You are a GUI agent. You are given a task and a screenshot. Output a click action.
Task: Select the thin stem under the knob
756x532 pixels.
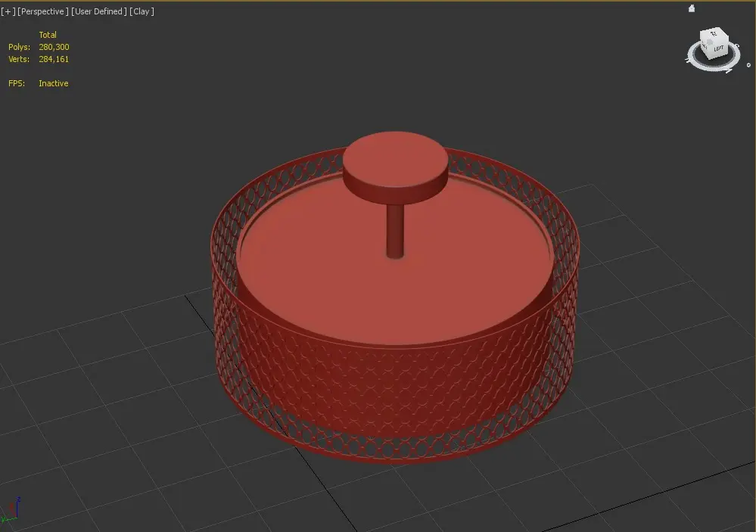tap(395, 231)
